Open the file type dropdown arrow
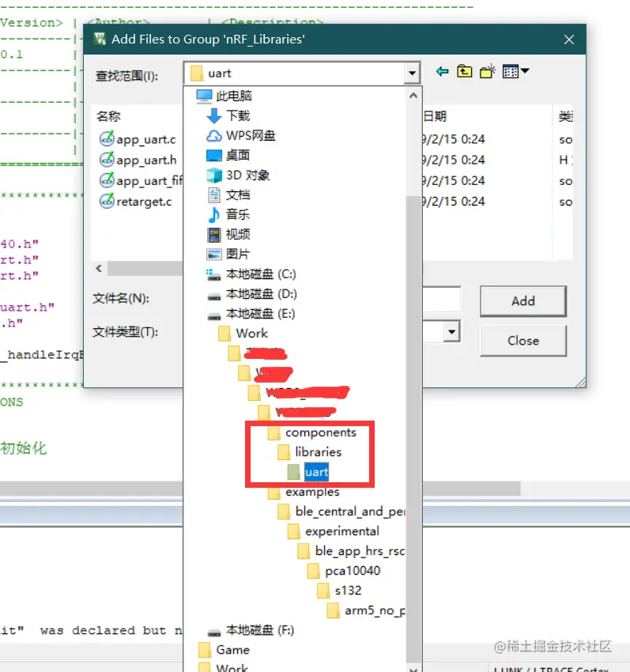Screen dimensions: 630x672 click(x=451, y=332)
